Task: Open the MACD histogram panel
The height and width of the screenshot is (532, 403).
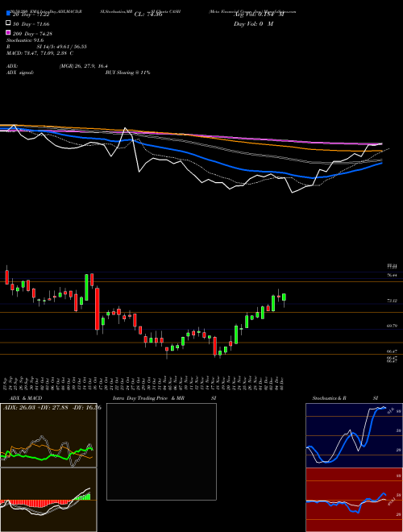Action: point(48,500)
